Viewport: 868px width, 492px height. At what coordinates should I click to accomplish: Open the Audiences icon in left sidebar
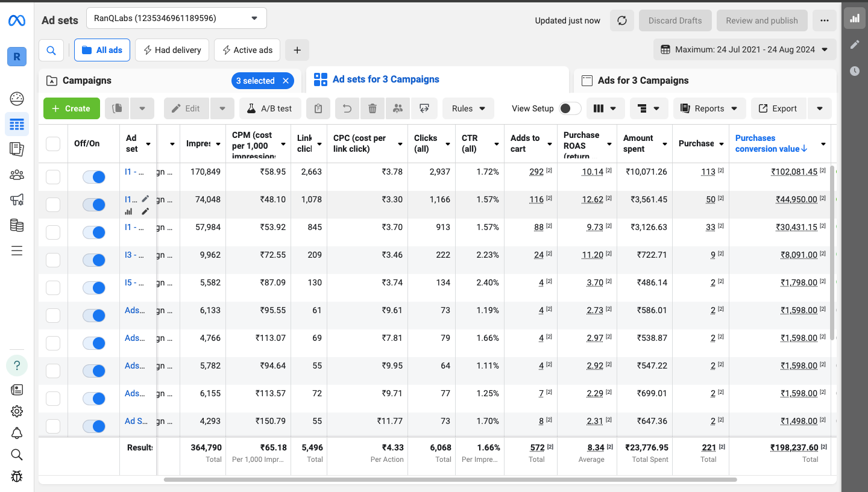click(17, 175)
